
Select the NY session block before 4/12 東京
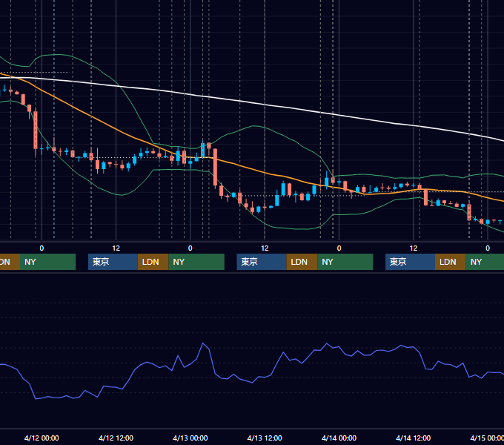(48, 262)
